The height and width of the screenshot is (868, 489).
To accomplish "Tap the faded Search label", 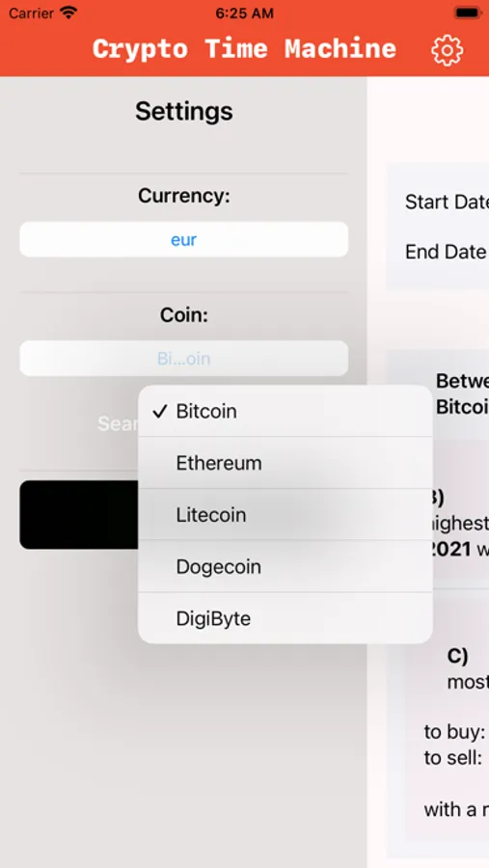I will coord(118,424).
